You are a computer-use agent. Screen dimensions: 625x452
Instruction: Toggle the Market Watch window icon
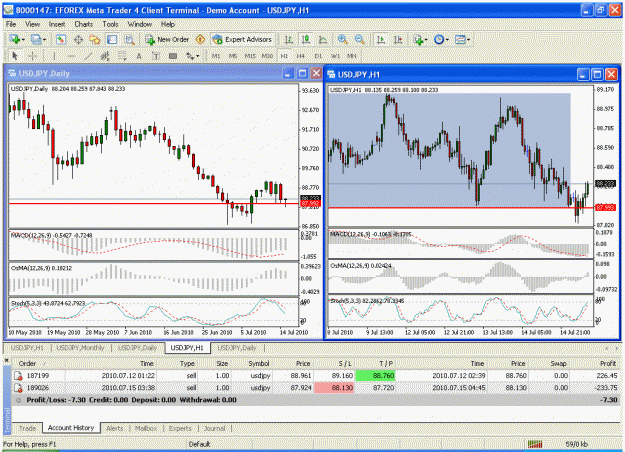tap(61, 39)
